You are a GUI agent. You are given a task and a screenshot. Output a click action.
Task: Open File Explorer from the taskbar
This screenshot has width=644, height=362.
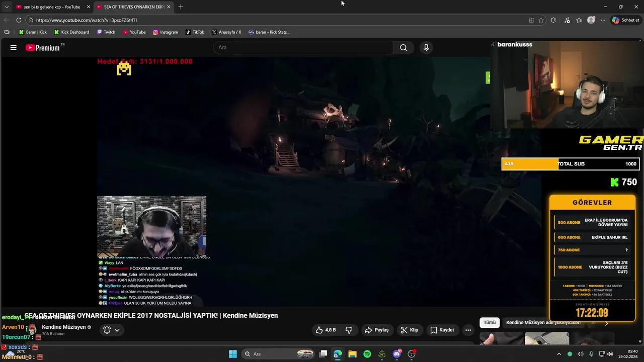352,354
